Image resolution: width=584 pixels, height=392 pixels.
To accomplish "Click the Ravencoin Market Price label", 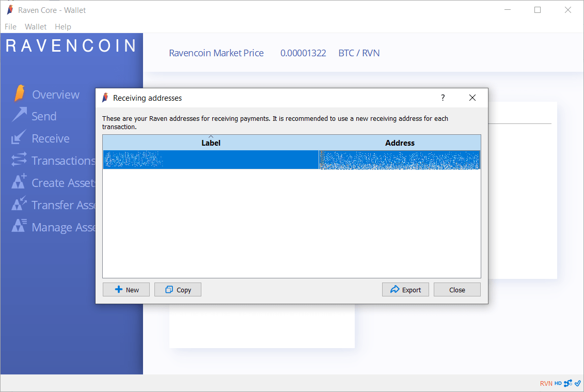I will [x=216, y=53].
